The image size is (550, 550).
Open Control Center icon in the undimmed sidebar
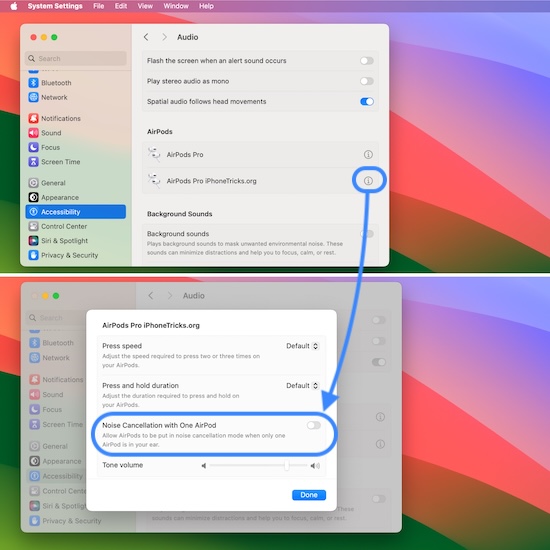(33, 226)
